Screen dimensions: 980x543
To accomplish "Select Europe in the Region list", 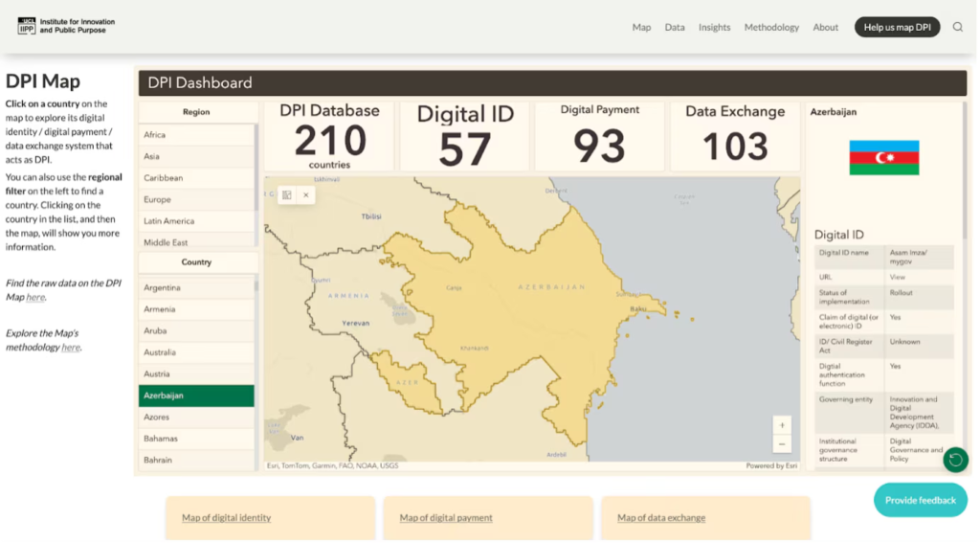I will point(158,199).
